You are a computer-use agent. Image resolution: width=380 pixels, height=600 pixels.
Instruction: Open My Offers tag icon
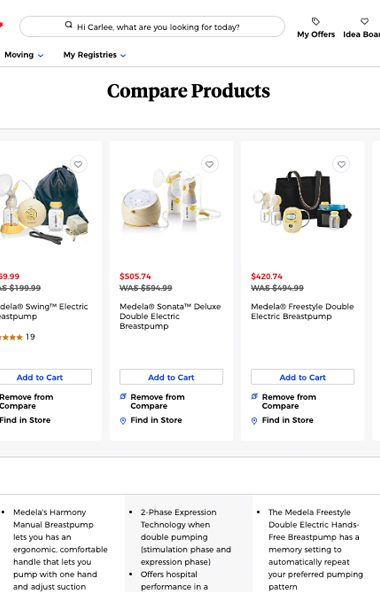pos(315,21)
